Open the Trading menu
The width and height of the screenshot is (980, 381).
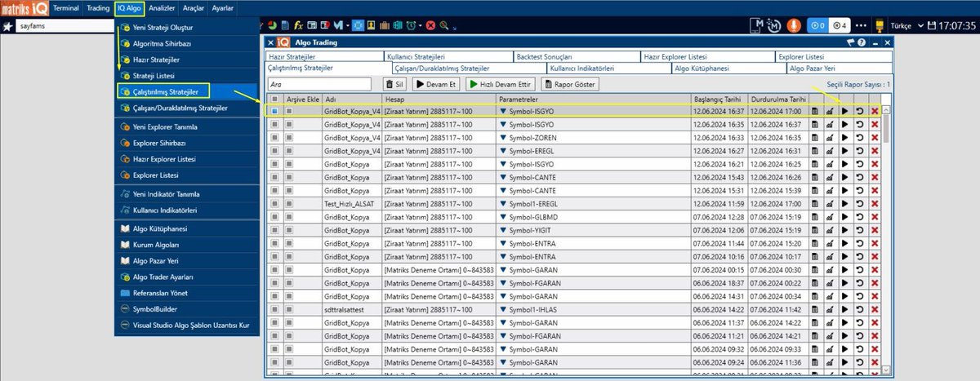pos(97,8)
